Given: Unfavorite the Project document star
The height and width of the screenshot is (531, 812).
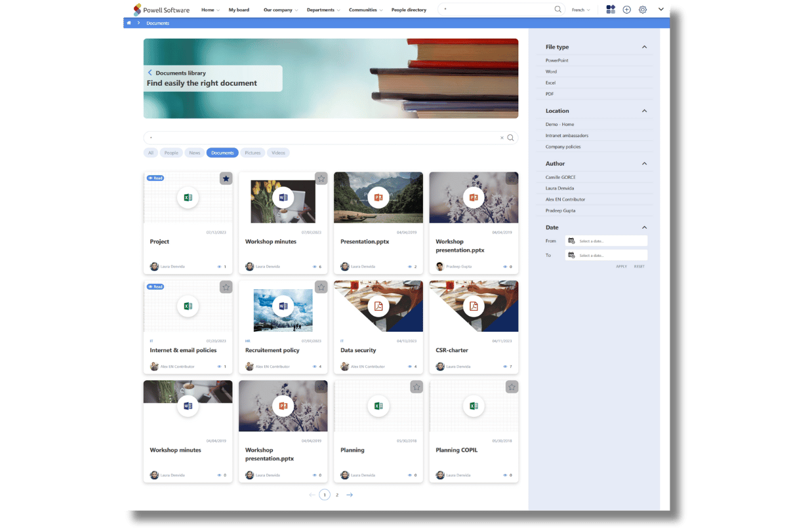Looking at the screenshot, I should point(226,178).
